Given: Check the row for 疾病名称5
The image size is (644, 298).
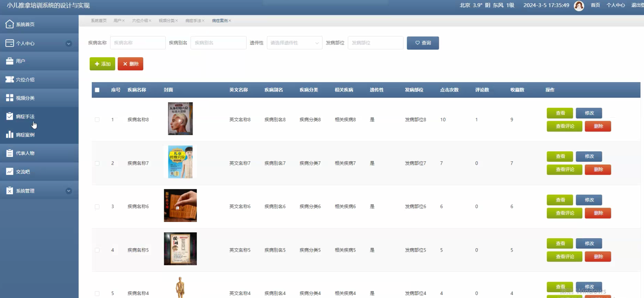Looking at the screenshot, I should coord(97,250).
